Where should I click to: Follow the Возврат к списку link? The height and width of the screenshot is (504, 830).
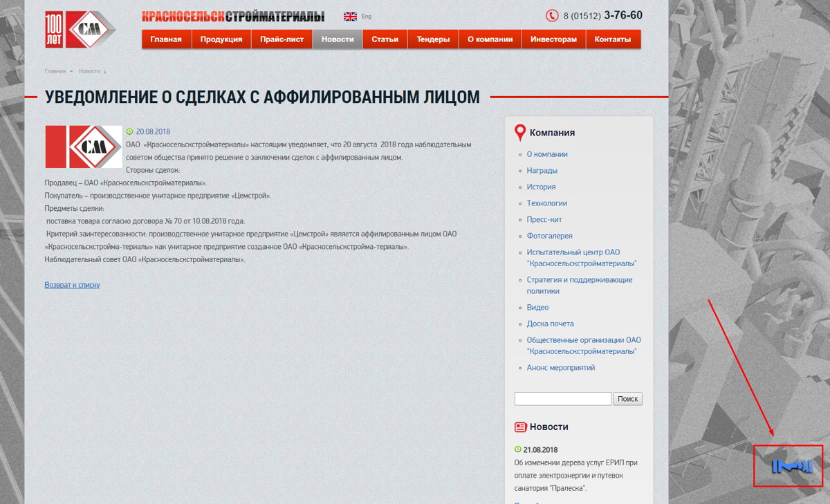72,285
